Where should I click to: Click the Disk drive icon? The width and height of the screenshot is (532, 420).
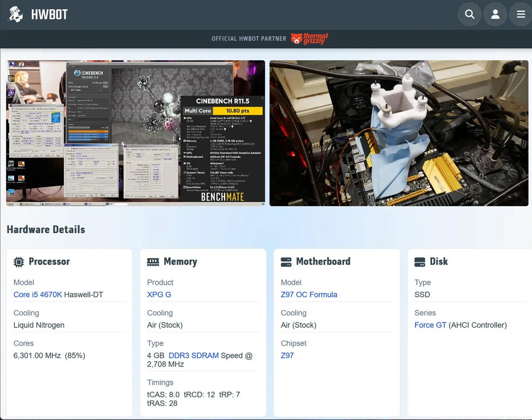420,262
